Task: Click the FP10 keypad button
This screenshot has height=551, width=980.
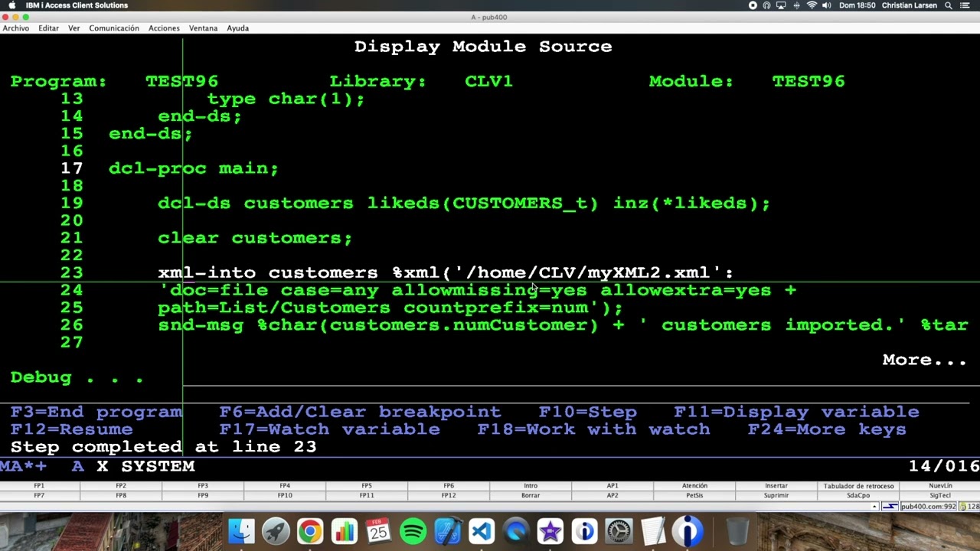Action: click(x=285, y=495)
